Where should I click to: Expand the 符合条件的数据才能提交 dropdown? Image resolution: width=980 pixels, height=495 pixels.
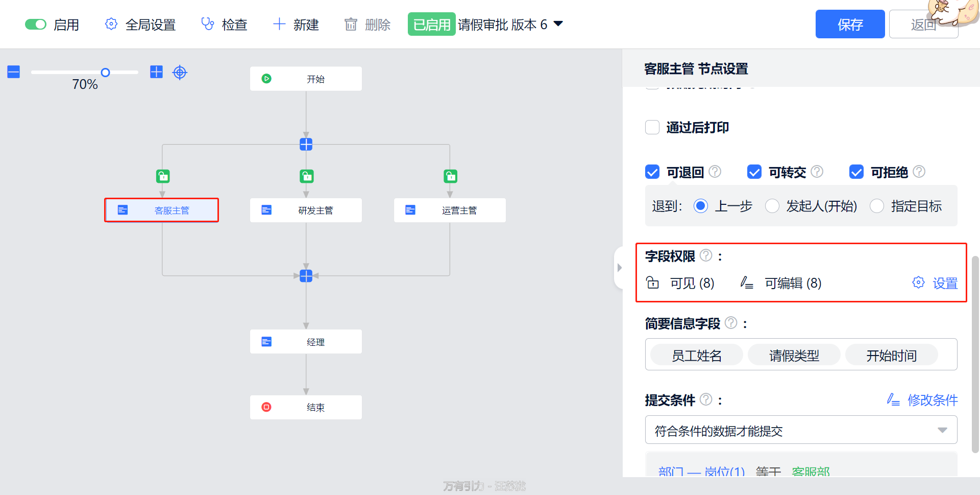click(x=942, y=430)
